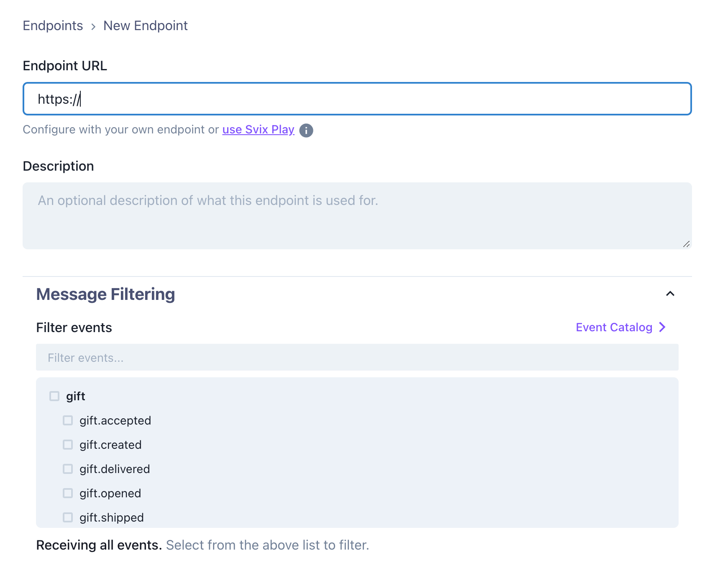
Task: Click the New Endpoint breadcrumb
Action: (x=146, y=26)
